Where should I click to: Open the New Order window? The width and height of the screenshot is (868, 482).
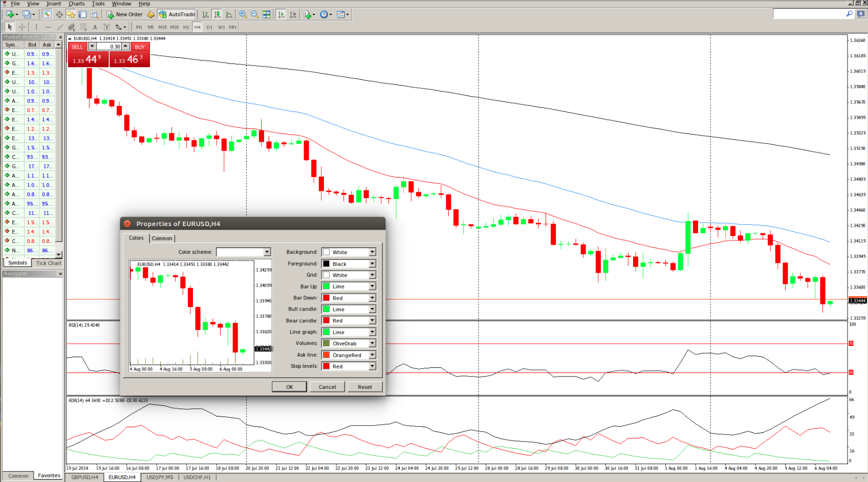coord(124,14)
